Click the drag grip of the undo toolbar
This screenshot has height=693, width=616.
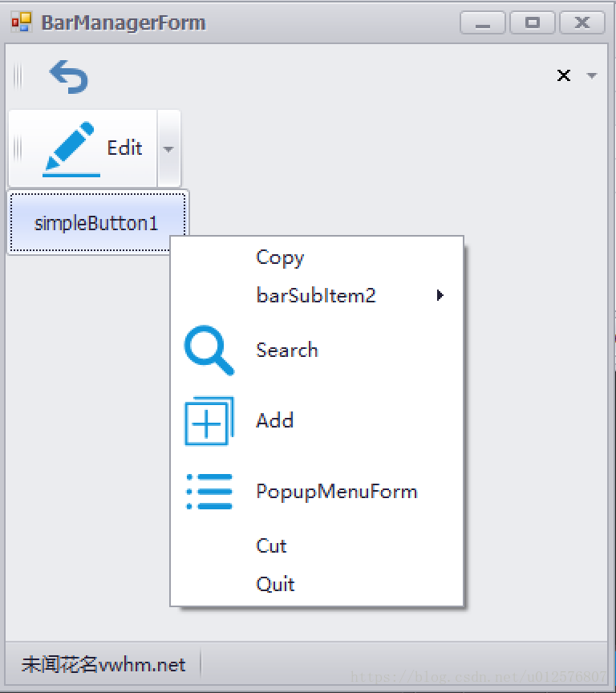(x=18, y=76)
